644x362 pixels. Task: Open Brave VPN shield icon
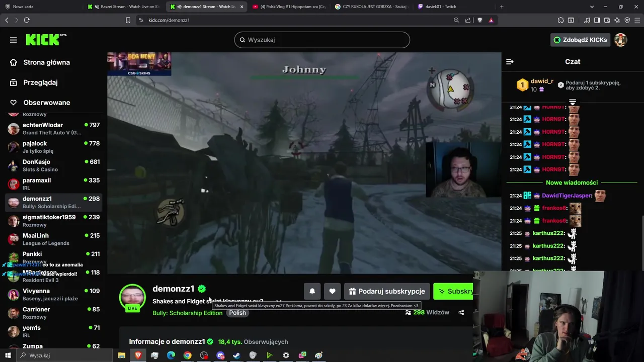627,20
